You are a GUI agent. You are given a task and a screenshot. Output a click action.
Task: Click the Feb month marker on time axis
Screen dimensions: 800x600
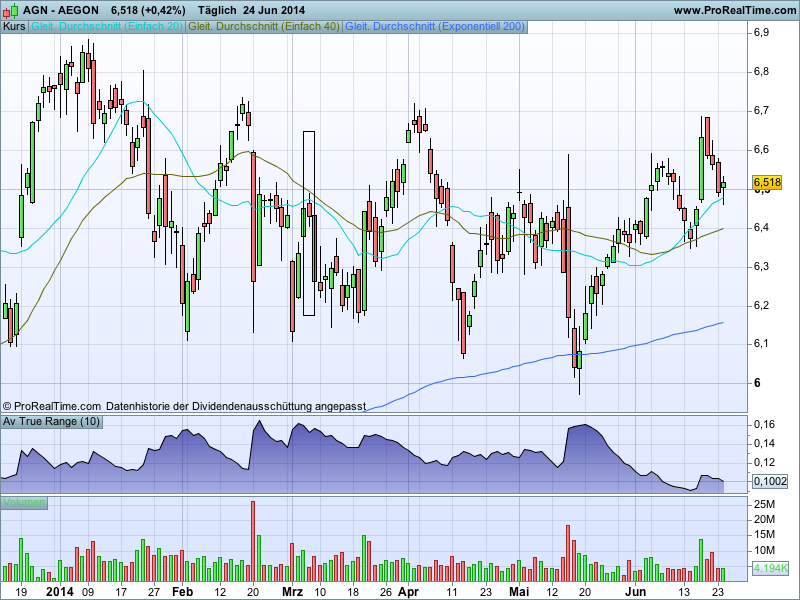pos(183,592)
